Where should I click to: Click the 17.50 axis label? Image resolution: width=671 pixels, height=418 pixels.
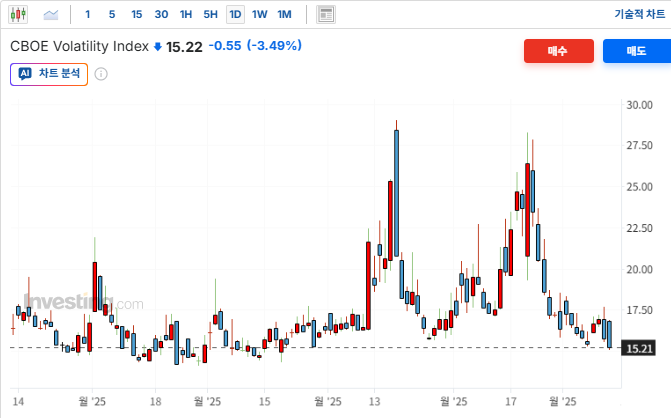639,310
